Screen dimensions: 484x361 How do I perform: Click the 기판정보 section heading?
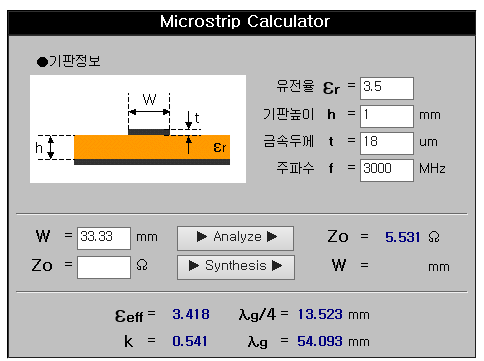(69, 61)
